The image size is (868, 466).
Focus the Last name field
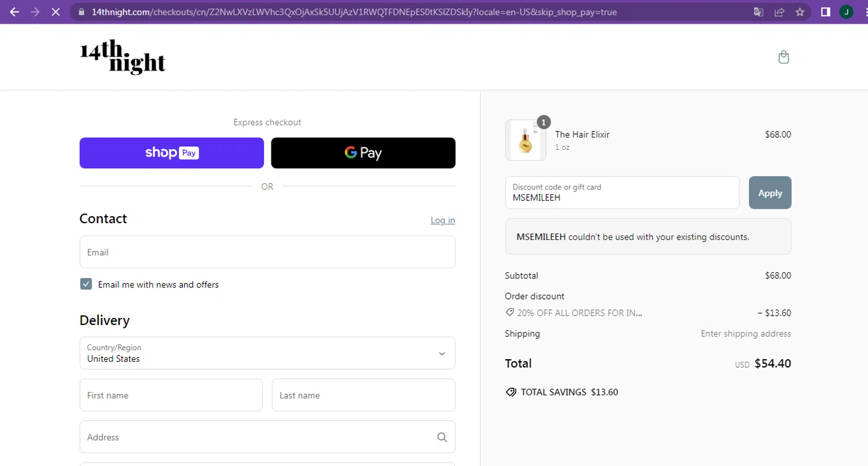pos(363,395)
